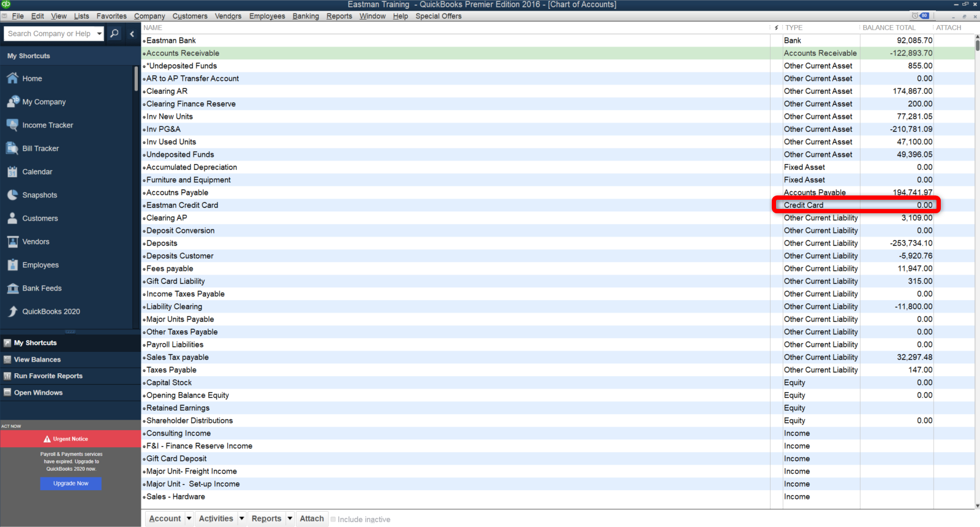Click the Search Company or Help field
The image size is (980, 527).
coord(50,34)
